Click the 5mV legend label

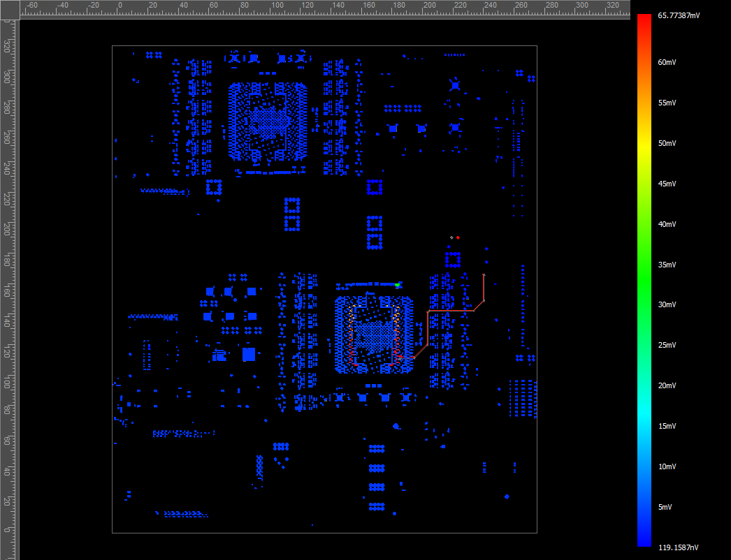665,508
